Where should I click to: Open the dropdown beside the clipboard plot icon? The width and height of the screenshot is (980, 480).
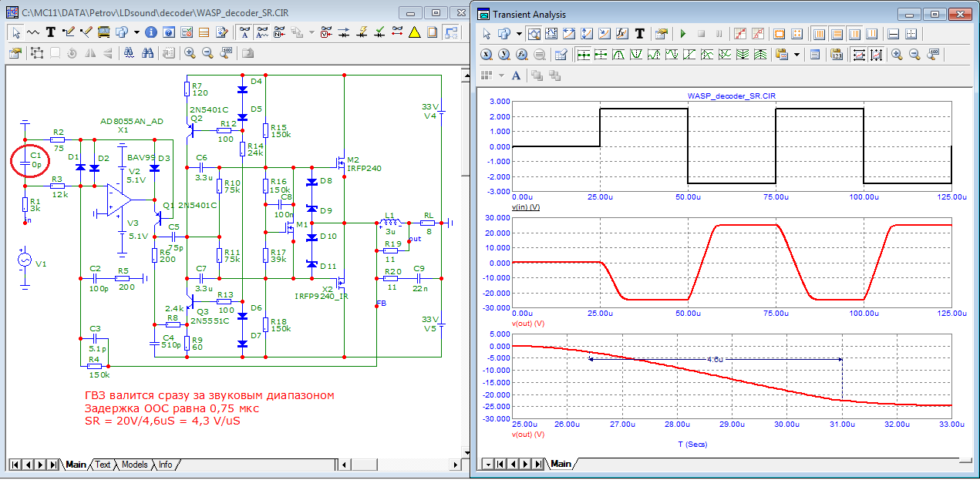point(796,55)
